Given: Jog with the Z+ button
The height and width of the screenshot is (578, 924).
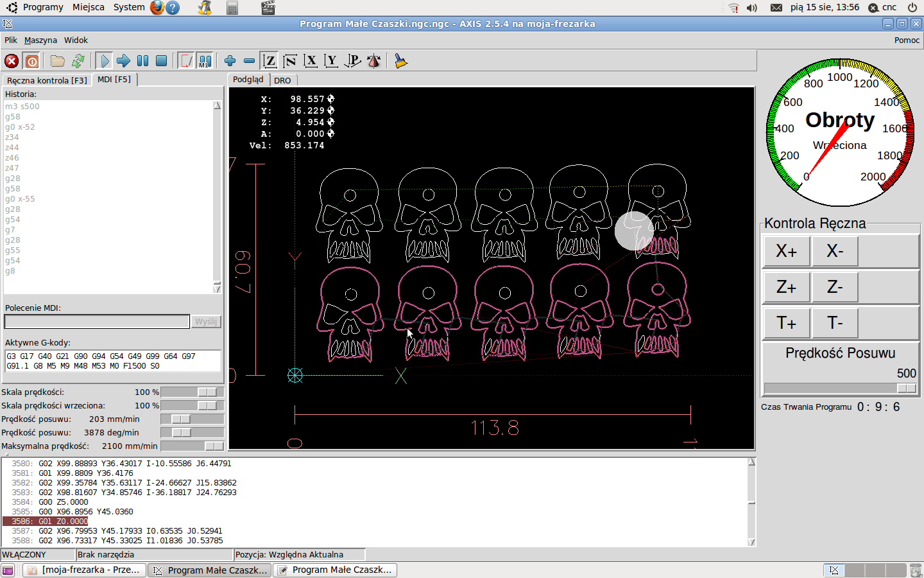Looking at the screenshot, I should coord(786,287).
